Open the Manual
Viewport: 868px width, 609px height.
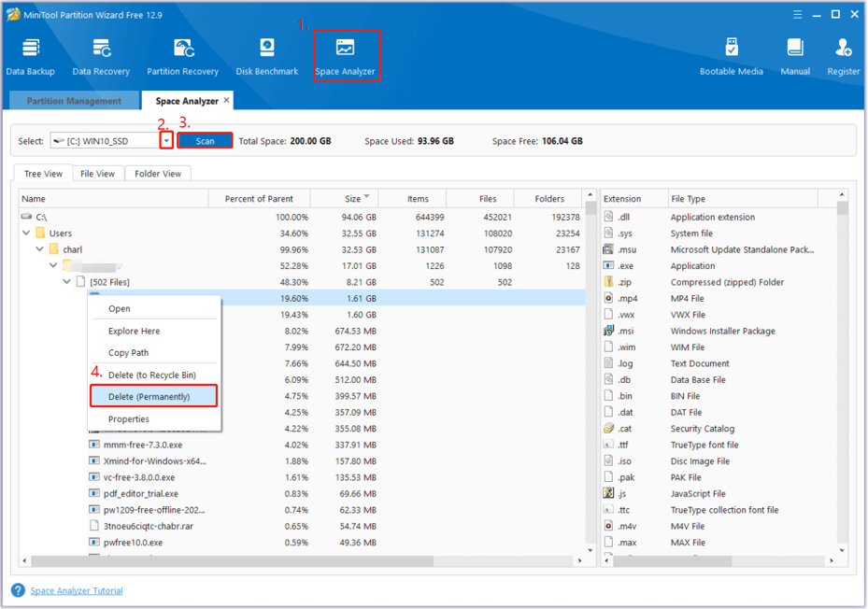(795, 56)
